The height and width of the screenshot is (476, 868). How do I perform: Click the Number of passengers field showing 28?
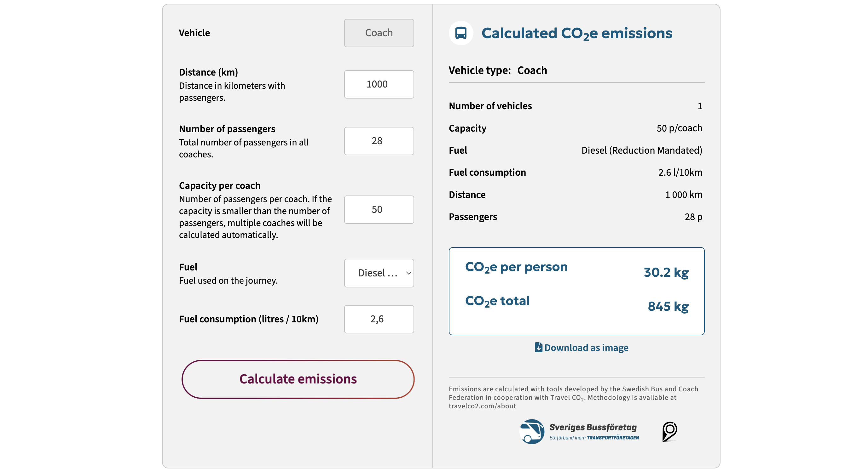pyautogui.click(x=379, y=141)
